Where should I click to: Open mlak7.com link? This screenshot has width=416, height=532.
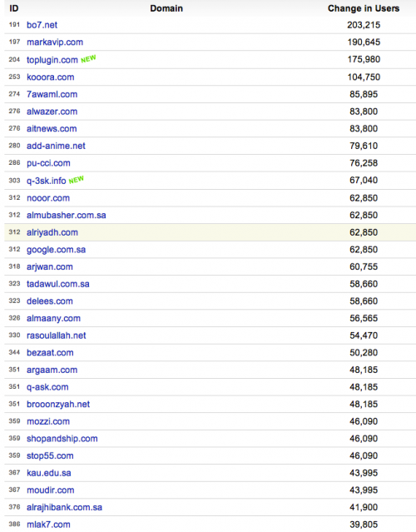[48, 525]
